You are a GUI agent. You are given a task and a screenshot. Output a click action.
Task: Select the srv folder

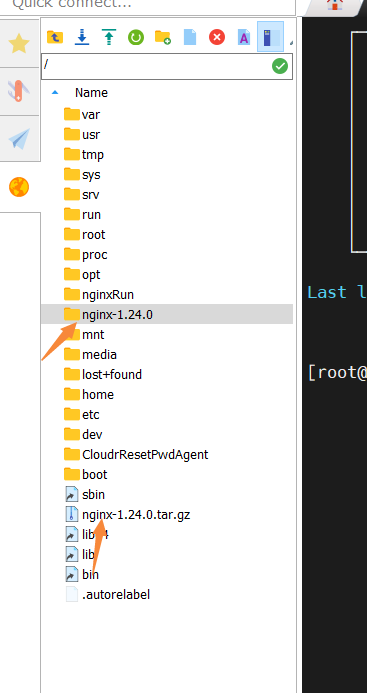[81, 194]
